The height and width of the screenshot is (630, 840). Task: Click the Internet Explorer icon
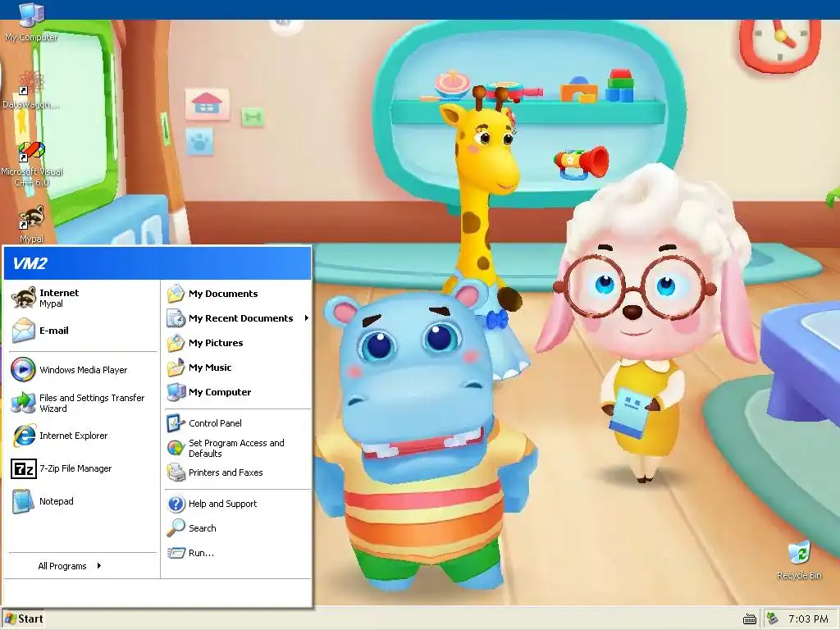click(x=24, y=436)
